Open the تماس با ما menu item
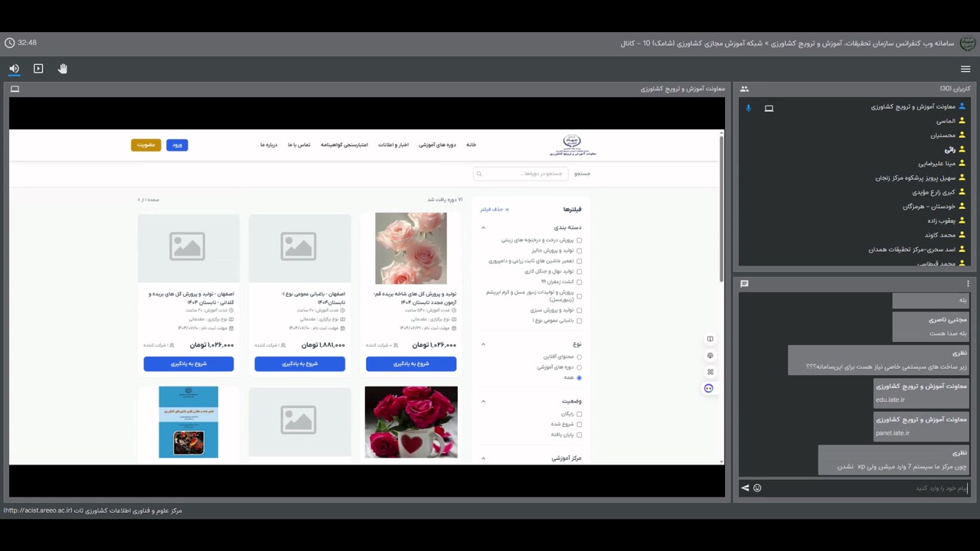This screenshot has height=551, width=980. (299, 145)
